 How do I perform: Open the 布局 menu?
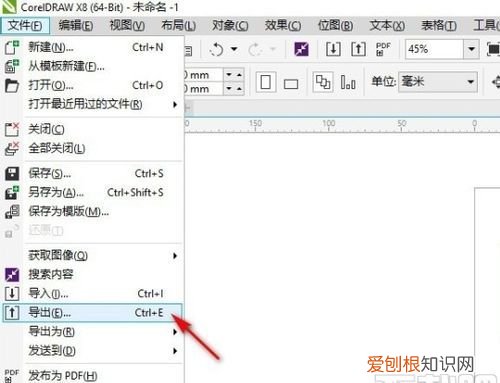tap(178, 25)
